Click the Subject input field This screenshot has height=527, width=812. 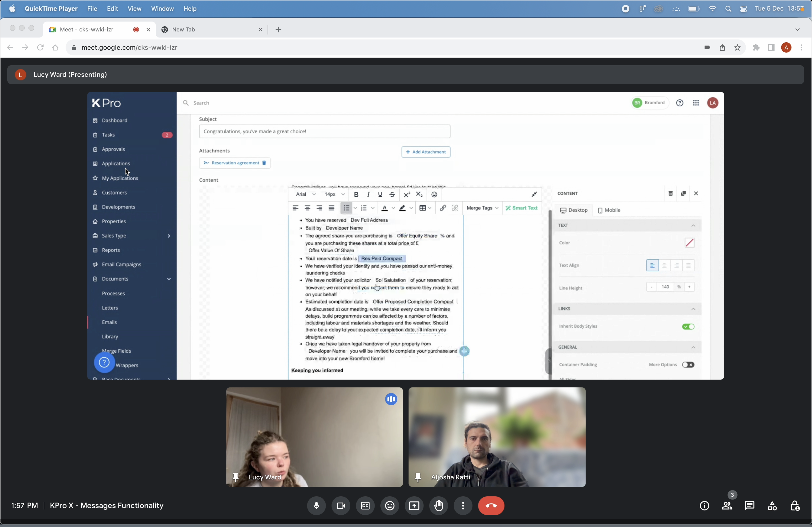coord(324,132)
